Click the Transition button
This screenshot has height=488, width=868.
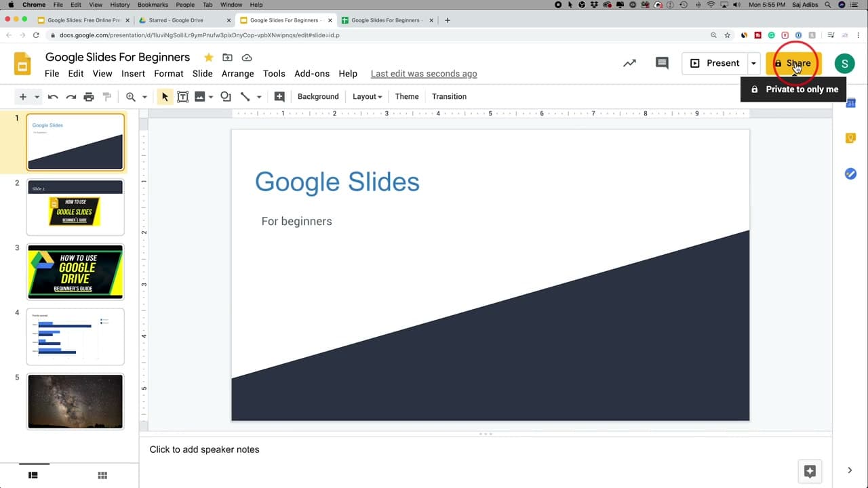tap(450, 97)
